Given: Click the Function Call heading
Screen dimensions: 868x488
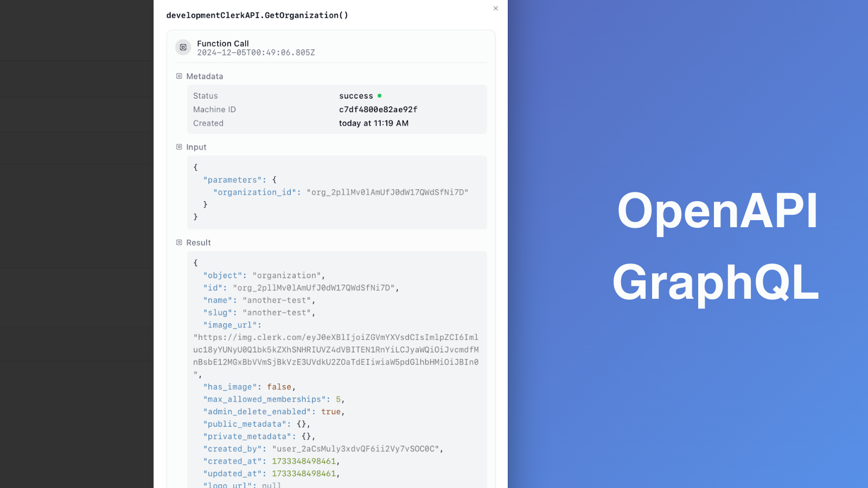Looking at the screenshot, I should [x=223, y=43].
